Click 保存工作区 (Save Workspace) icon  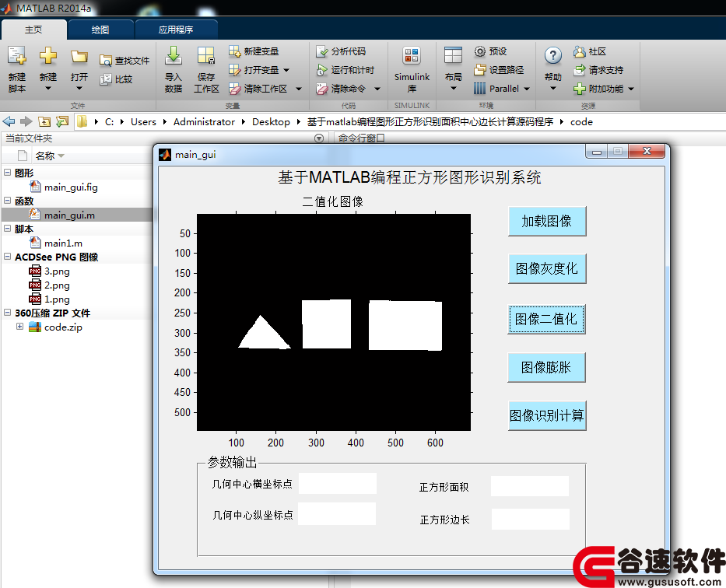coord(206,56)
